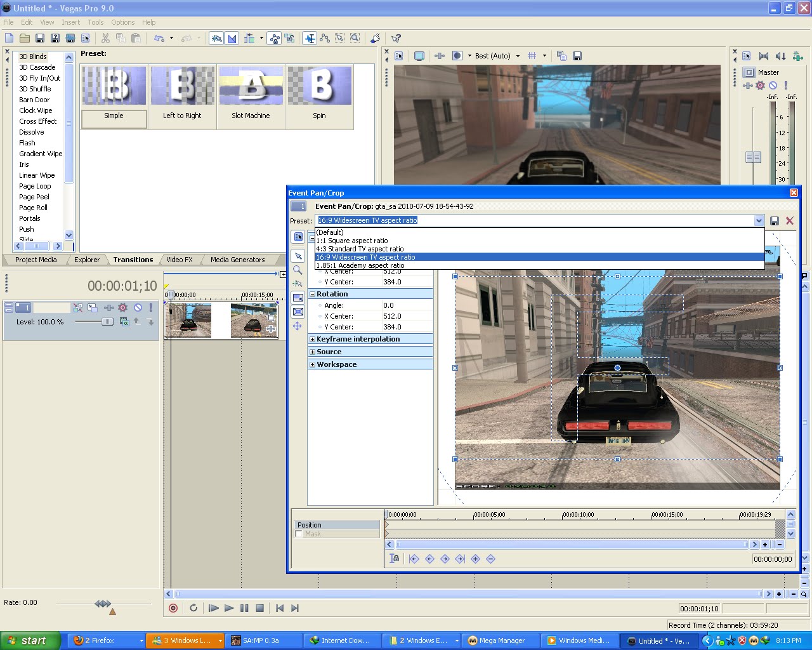Expand the Workspace property group
The height and width of the screenshot is (650, 812).
[x=312, y=364]
